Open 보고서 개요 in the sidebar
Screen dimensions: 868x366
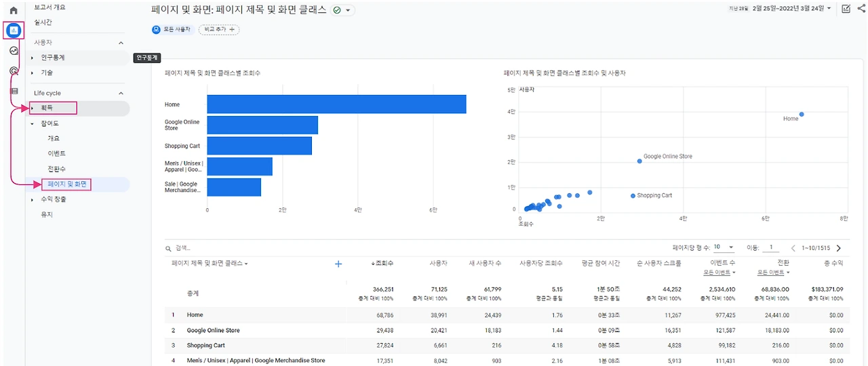click(x=50, y=7)
